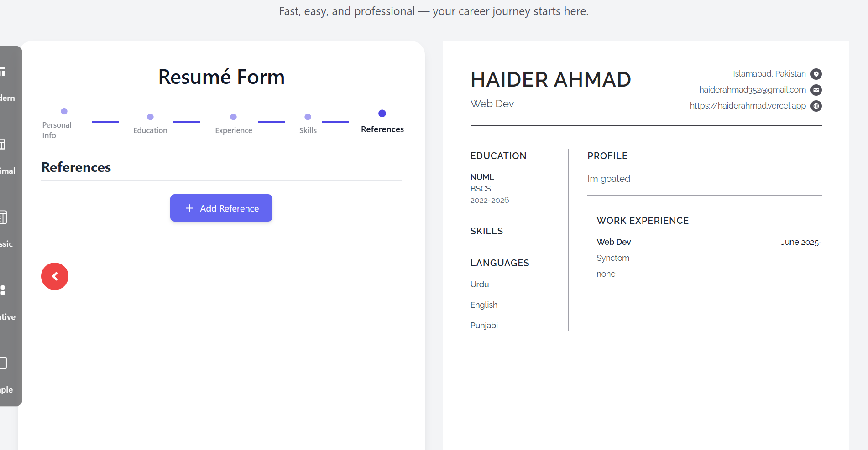
Task: Select the References step label
Action: (x=382, y=129)
